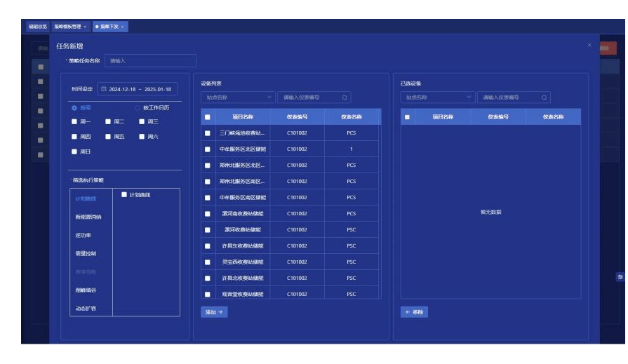Open the 站点名称 dropdown in 已选设备
This screenshot has width=628, height=364.
pos(438,97)
